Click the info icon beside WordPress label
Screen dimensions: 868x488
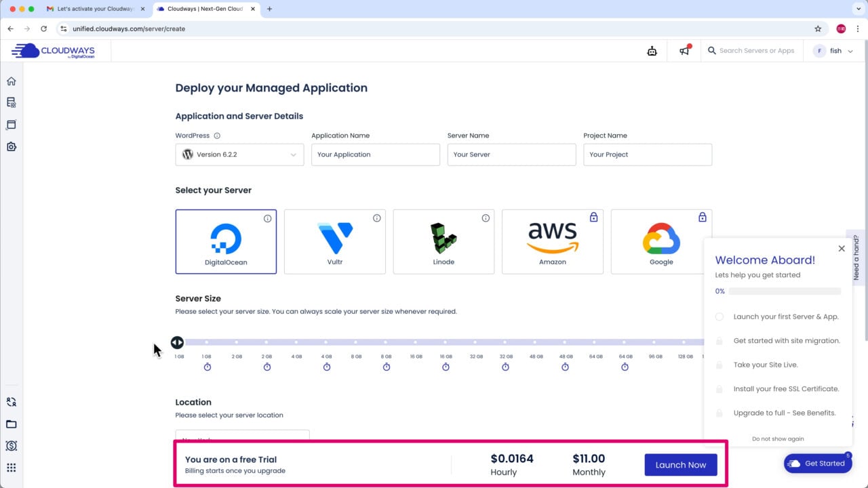217,136
